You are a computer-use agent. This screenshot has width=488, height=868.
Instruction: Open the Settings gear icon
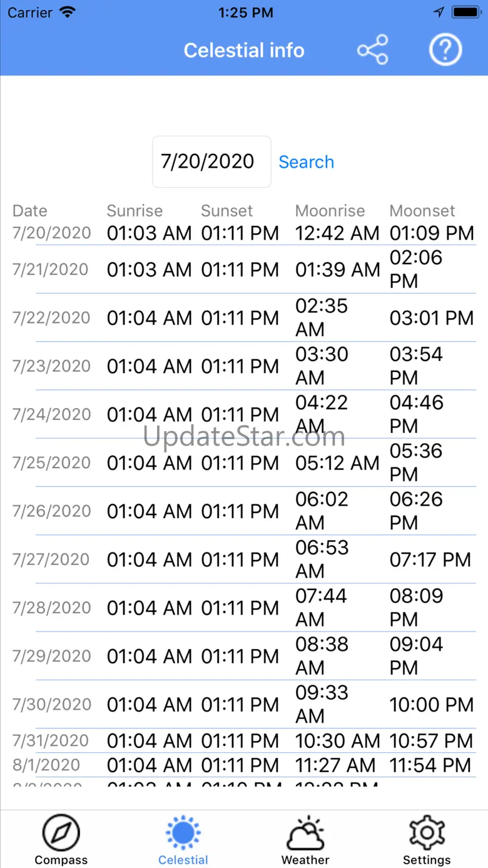point(427,833)
